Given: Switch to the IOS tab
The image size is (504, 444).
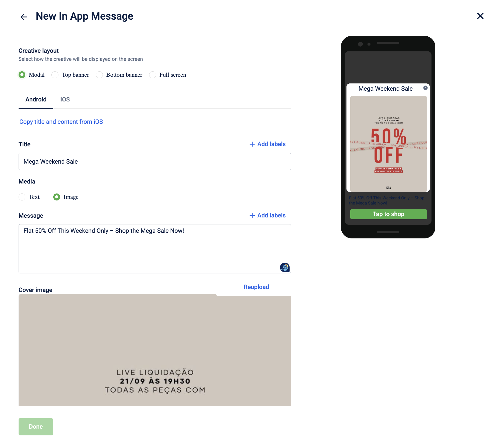Looking at the screenshot, I should click(65, 100).
